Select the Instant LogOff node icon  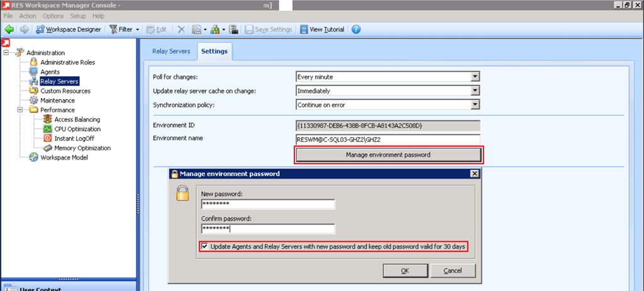click(48, 138)
